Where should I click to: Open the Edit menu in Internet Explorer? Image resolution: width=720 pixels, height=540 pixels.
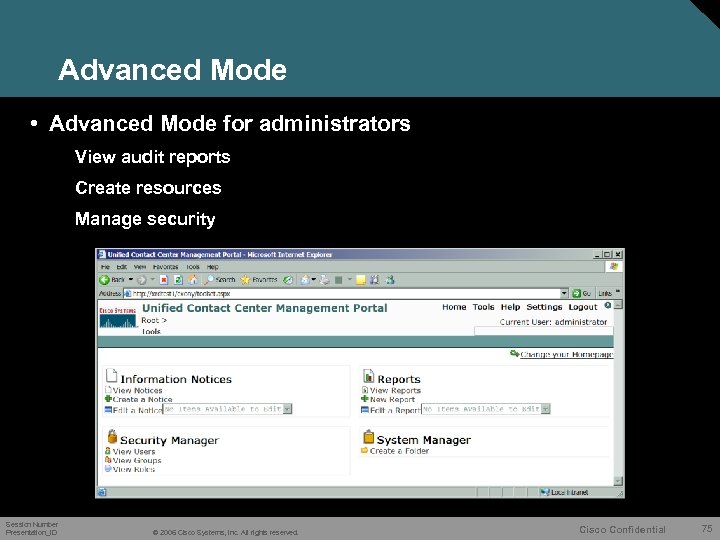[x=122, y=267]
